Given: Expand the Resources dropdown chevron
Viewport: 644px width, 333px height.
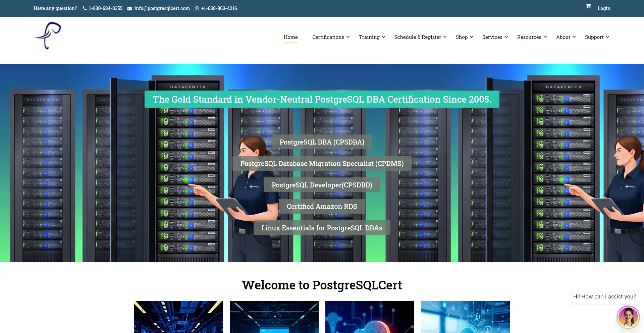Looking at the screenshot, I should (x=545, y=37).
